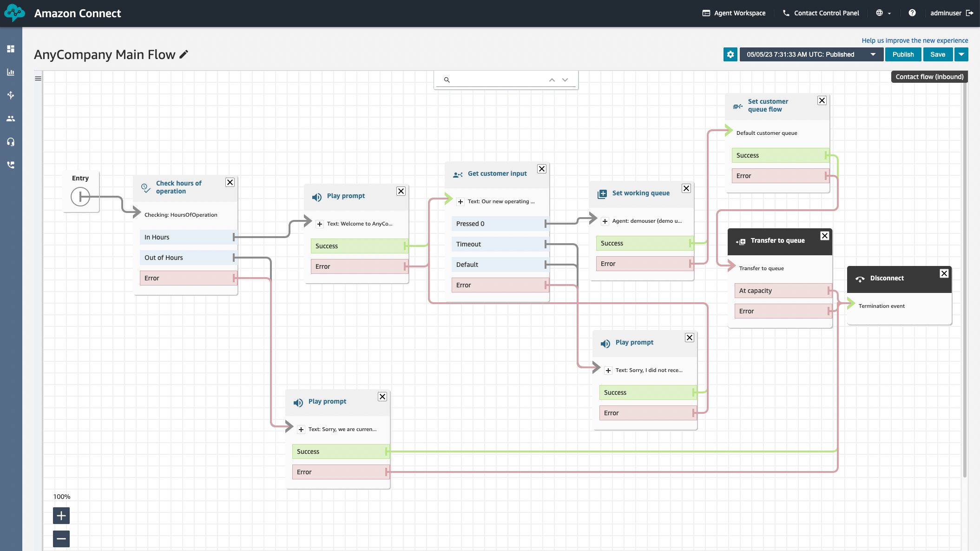Viewport: 980px width, 551px height.
Task: Zoom in on the canvas with plus button
Action: [61, 515]
